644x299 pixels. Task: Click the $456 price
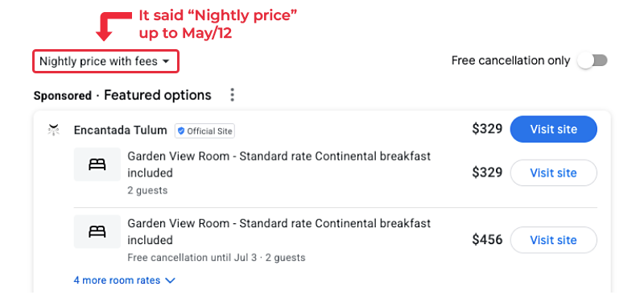coord(487,240)
